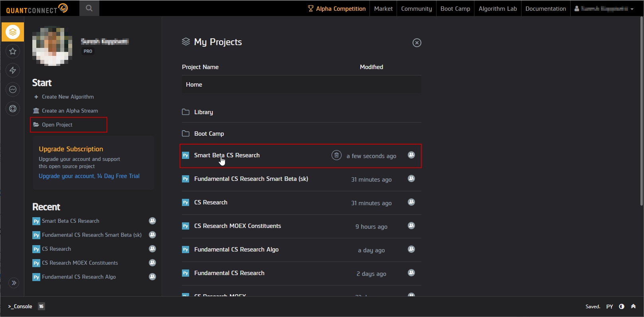644x317 pixels.
Task: Click the PRO badge under username
Action: 88,51
